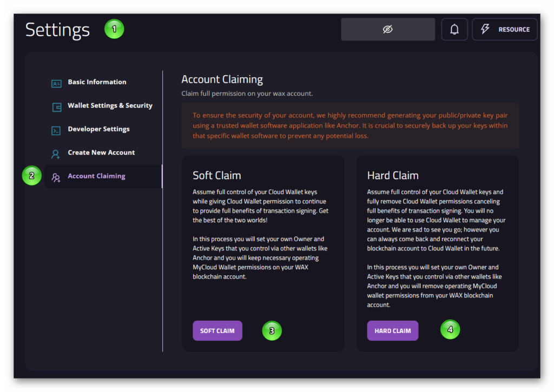Click the Developer Settings terminal icon
The image size is (554, 392).
click(56, 131)
